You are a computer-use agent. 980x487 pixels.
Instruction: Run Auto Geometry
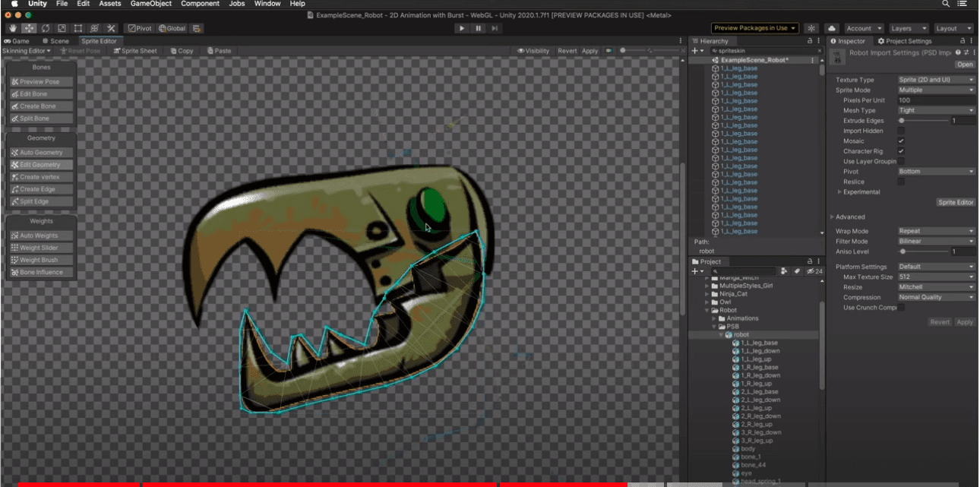(41, 153)
